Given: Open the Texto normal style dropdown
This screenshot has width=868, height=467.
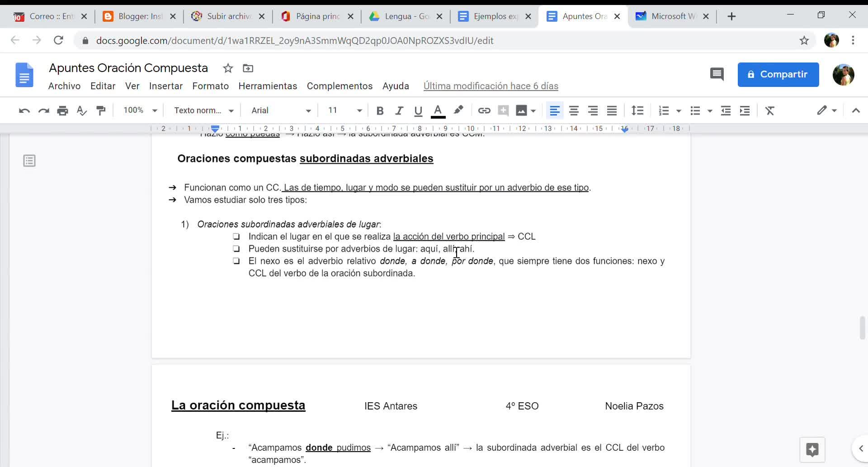Looking at the screenshot, I should tap(204, 110).
